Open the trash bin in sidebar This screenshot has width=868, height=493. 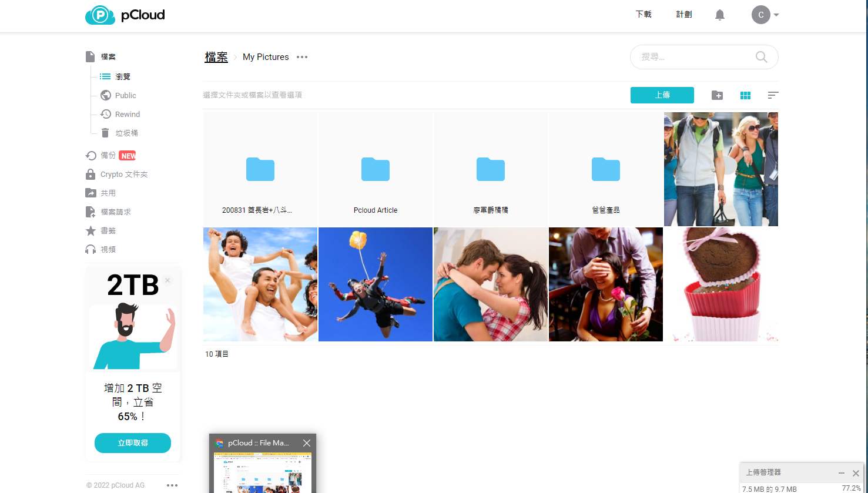pyautogui.click(x=126, y=133)
